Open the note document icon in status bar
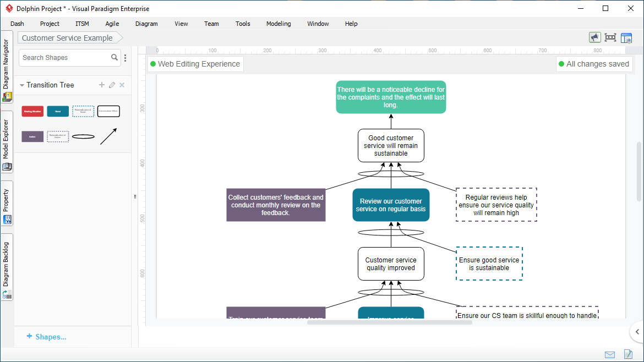This screenshot has width=644, height=362. coord(628,354)
